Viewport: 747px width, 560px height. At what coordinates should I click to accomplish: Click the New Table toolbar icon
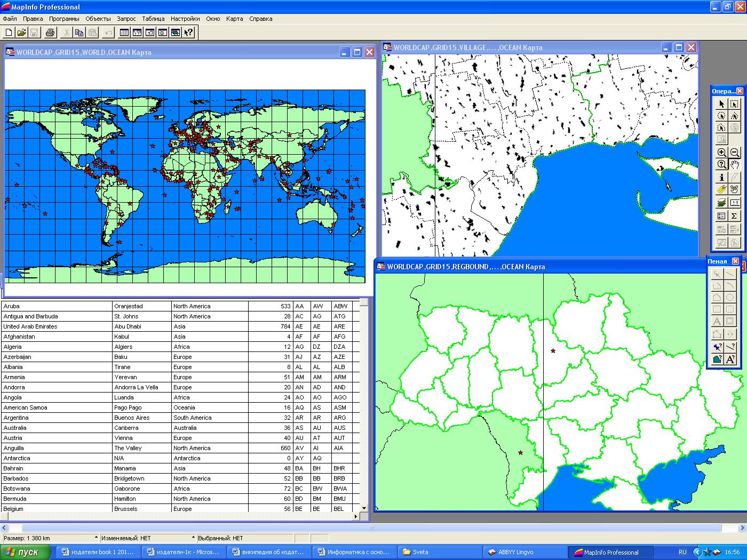9,33
